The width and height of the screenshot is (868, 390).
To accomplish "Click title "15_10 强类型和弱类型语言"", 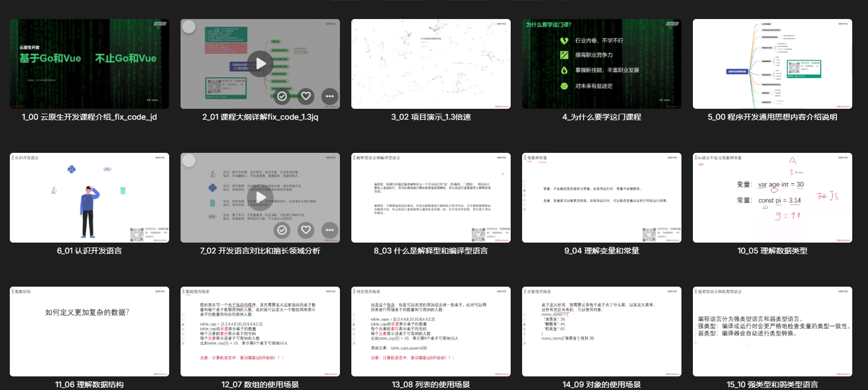I will [x=772, y=385].
